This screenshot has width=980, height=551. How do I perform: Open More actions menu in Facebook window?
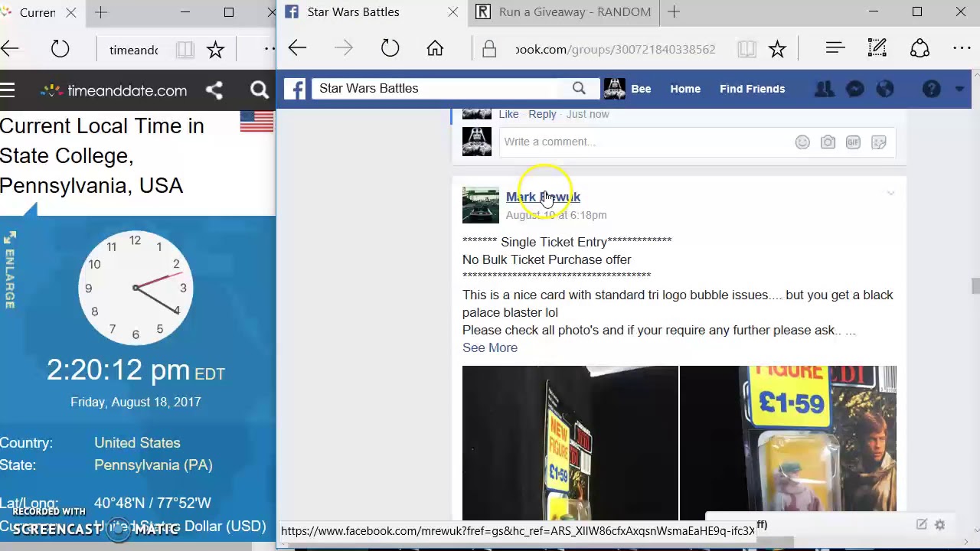tap(962, 49)
